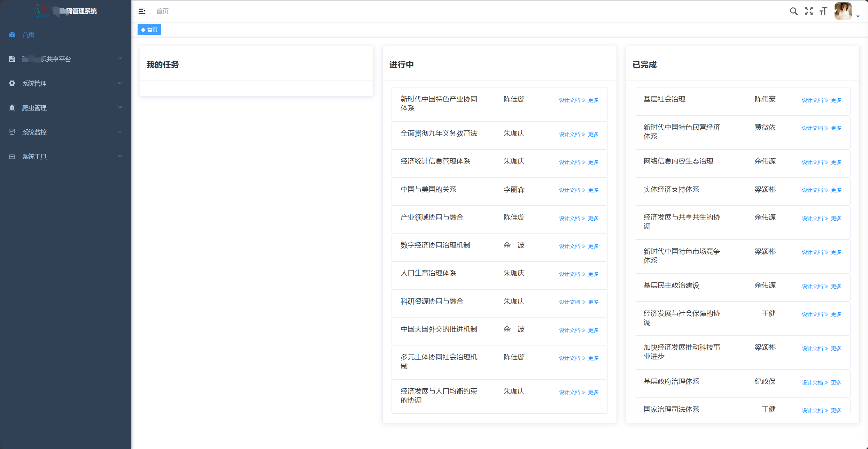The image size is (868, 449).
Task: Click 更多 for 多元主体协同社会治理机制
Action: (x=593, y=358)
